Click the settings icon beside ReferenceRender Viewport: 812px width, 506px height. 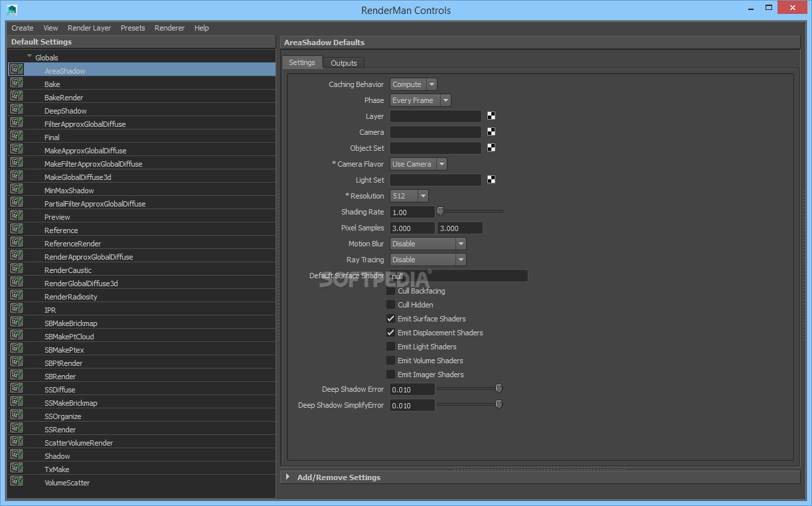pyautogui.click(x=17, y=242)
